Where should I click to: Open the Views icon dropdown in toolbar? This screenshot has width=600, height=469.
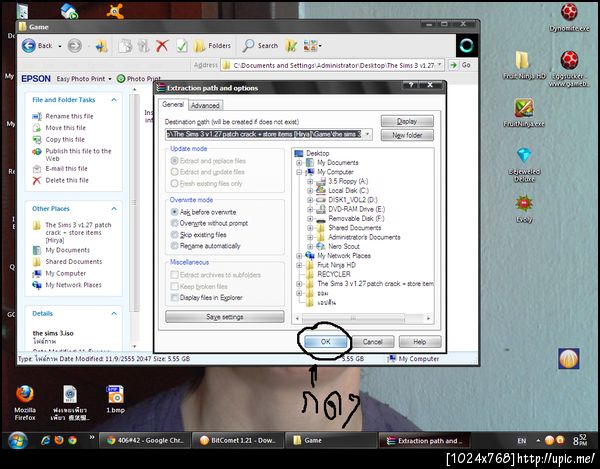312,46
